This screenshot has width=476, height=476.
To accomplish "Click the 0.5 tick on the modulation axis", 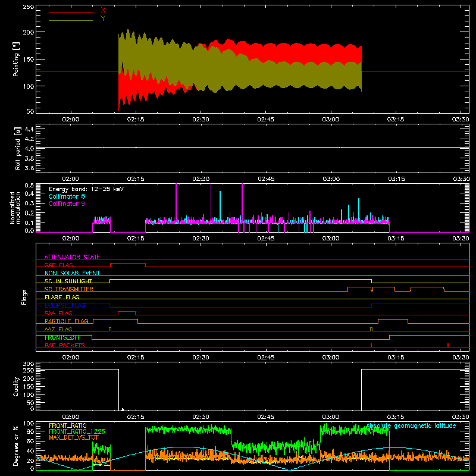I will tap(29, 186).
